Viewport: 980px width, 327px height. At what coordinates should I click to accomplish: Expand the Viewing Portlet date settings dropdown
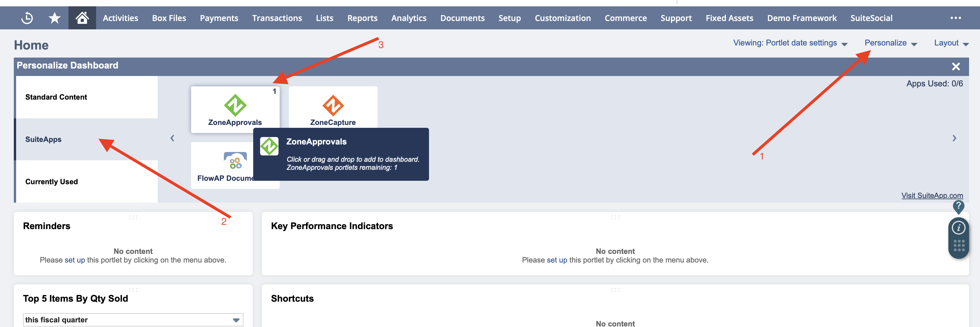click(x=790, y=43)
